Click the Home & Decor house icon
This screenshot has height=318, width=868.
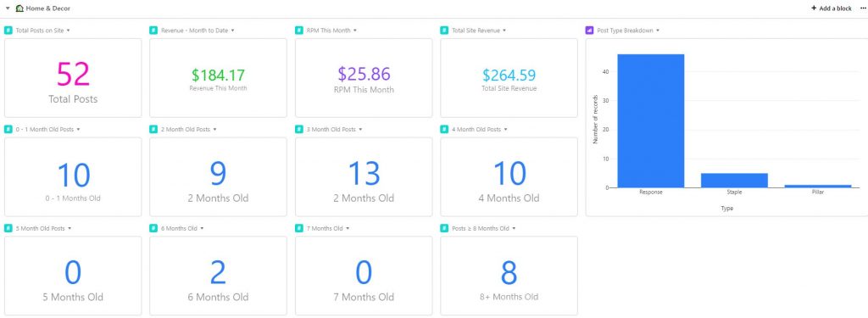(20, 8)
